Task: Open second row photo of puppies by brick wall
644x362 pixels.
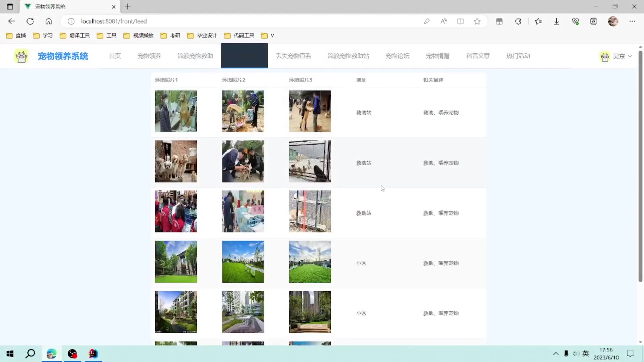Action: (x=176, y=161)
